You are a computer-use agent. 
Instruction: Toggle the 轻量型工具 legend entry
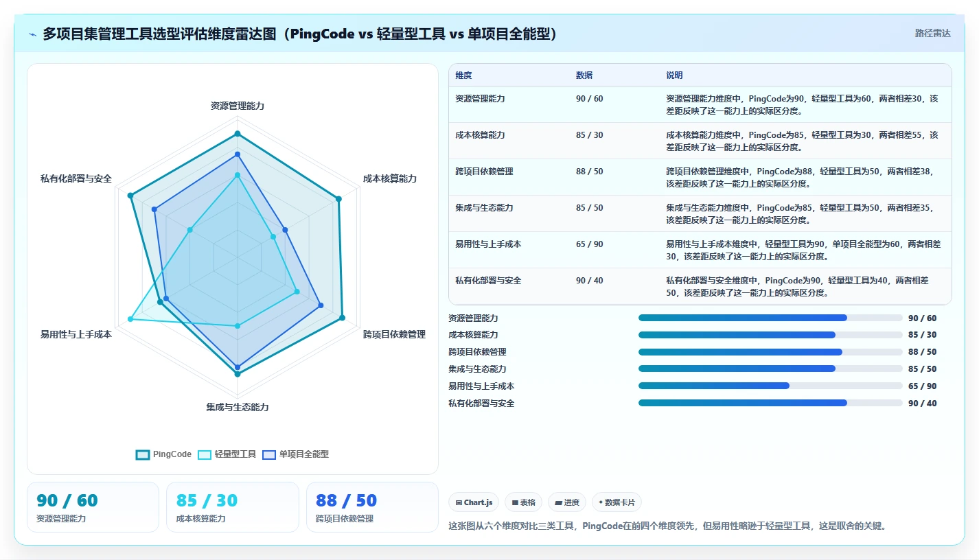coord(227,454)
